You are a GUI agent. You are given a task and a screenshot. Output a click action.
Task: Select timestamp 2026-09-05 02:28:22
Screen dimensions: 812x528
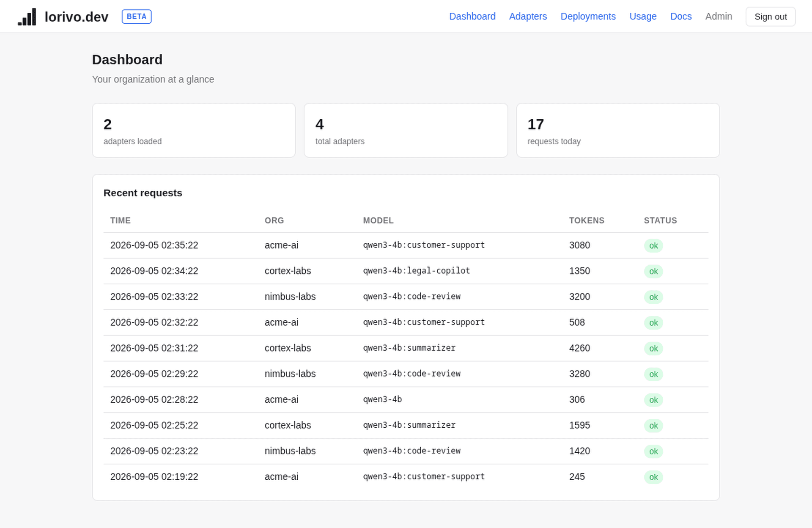[x=154, y=400]
